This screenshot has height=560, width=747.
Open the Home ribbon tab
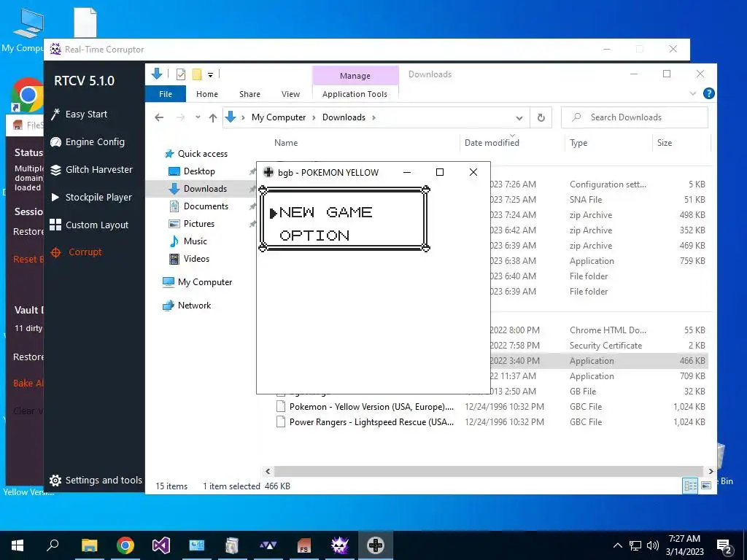(206, 94)
